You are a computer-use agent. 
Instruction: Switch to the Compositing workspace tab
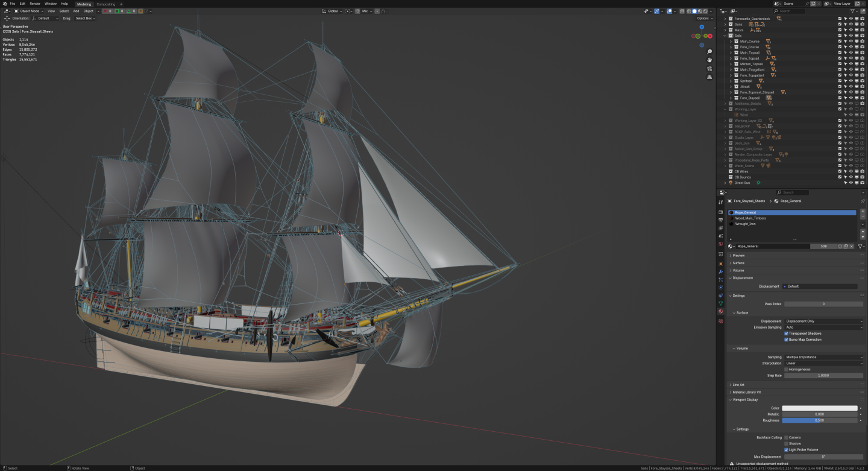pyautogui.click(x=106, y=4)
